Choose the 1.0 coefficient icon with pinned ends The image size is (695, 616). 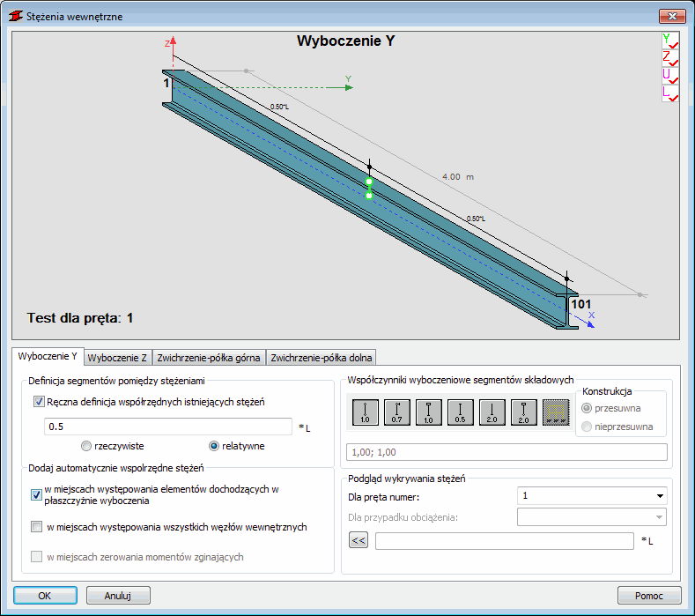coord(366,412)
